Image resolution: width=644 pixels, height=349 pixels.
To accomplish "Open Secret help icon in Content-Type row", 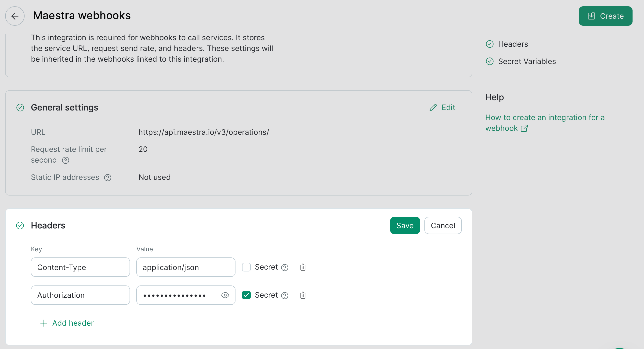I will point(285,267).
